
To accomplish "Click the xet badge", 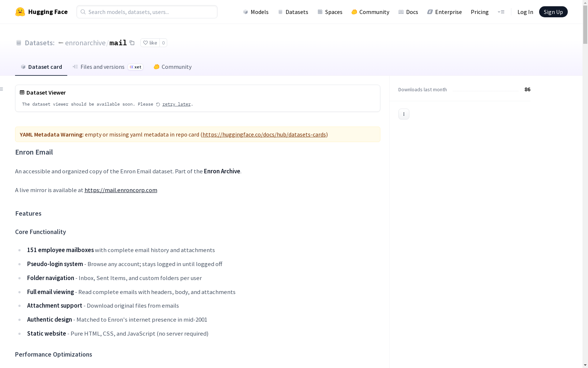I will coord(136,67).
